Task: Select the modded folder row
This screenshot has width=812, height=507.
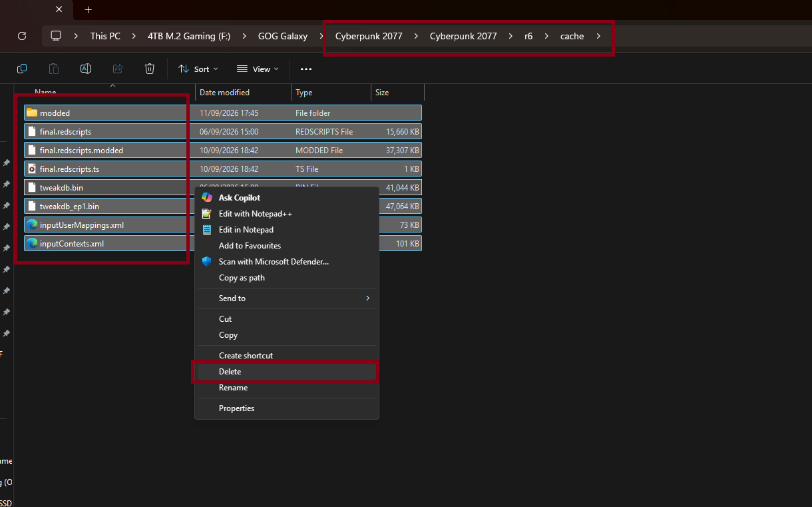Action: pyautogui.click(x=223, y=113)
